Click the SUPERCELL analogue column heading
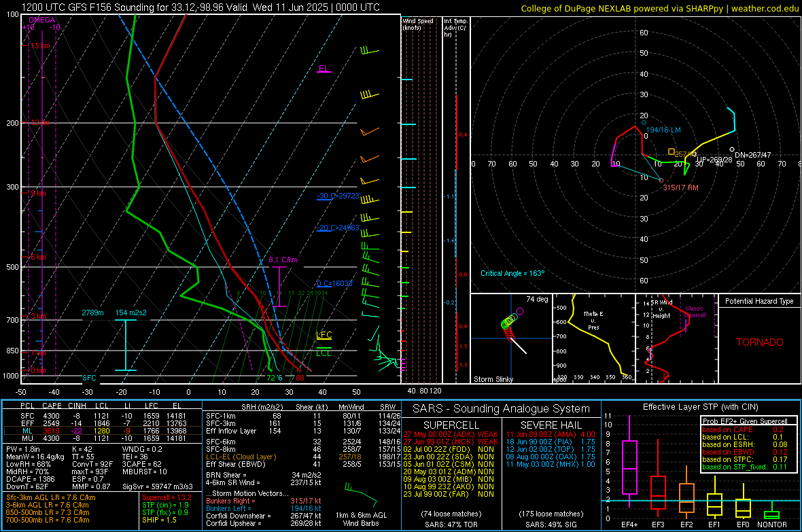 (x=451, y=425)
